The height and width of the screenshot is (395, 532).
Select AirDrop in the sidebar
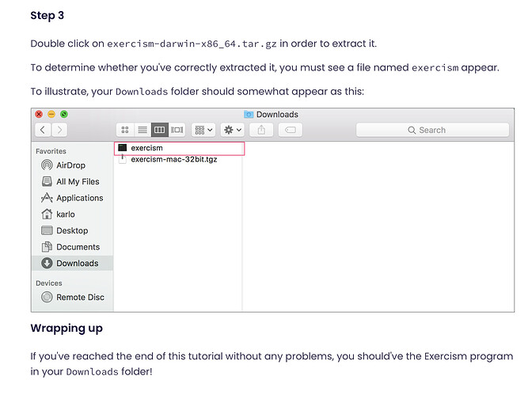click(x=73, y=165)
